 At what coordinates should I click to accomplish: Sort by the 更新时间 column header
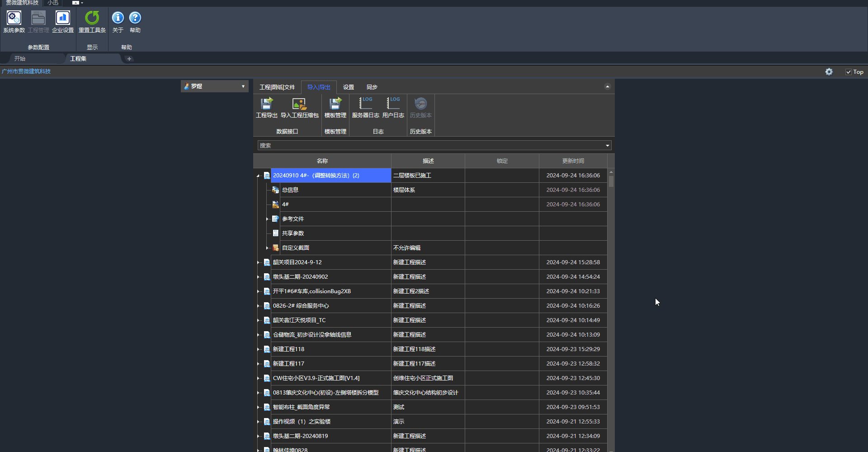pos(573,161)
